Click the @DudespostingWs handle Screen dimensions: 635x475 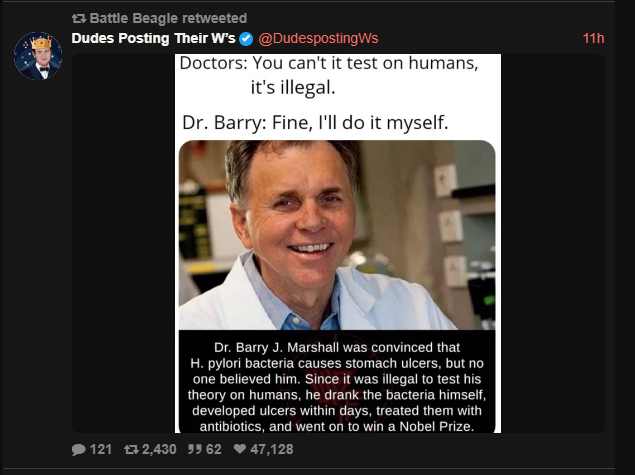pyautogui.click(x=318, y=38)
